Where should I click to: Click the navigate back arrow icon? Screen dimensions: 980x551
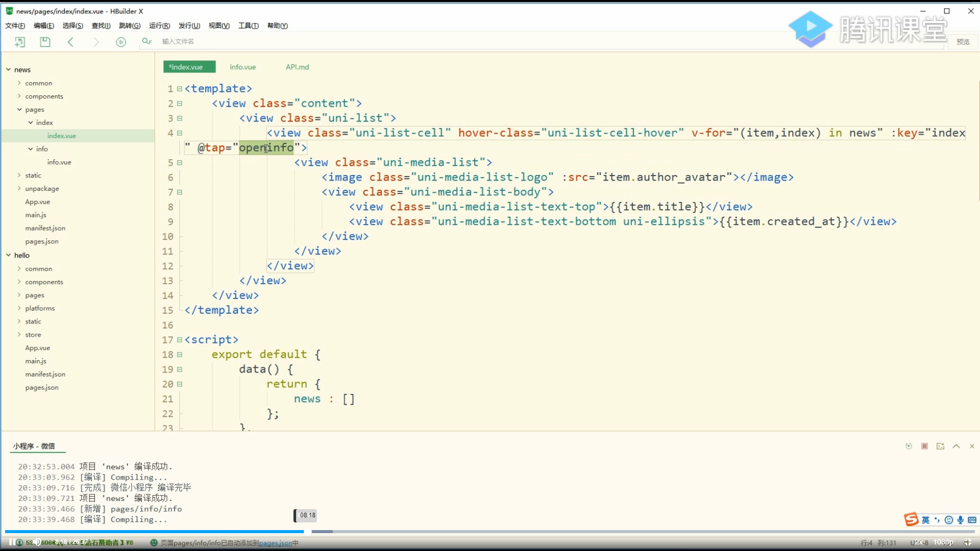point(70,42)
